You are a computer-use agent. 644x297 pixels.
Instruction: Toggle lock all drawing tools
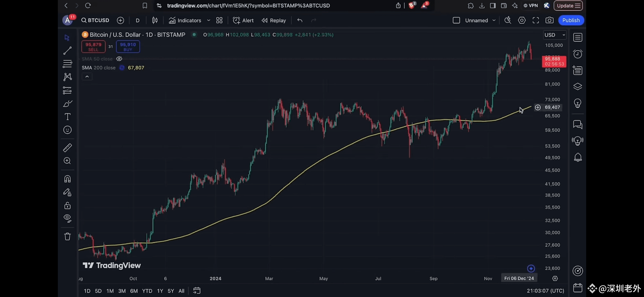pyautogui.click(x=67, y=206)
